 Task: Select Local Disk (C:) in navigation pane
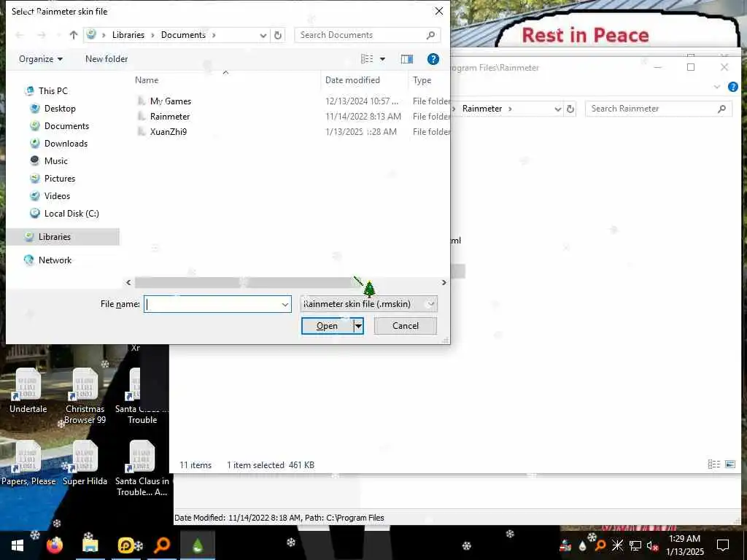click(71, 214)
